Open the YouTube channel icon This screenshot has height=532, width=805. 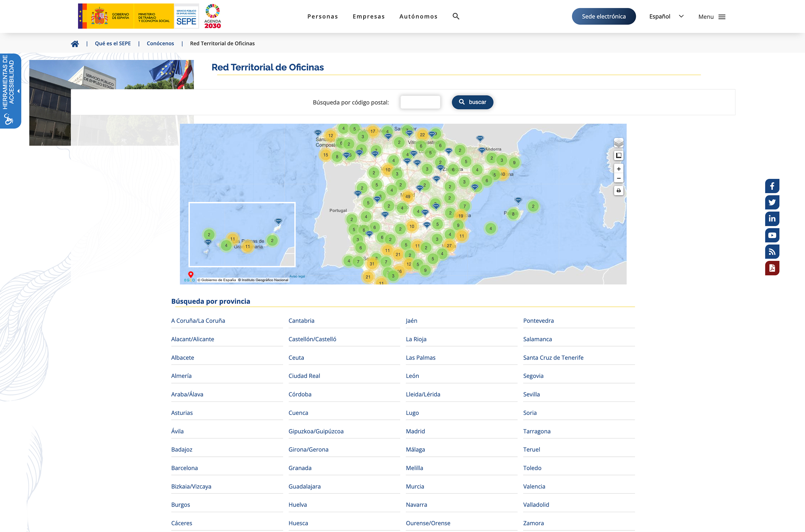click(772, 235)
